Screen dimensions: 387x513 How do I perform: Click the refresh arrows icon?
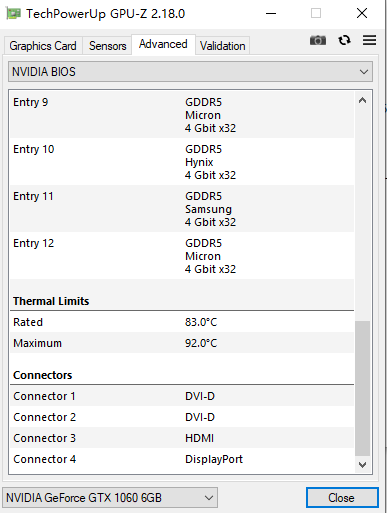pos(344,40)
